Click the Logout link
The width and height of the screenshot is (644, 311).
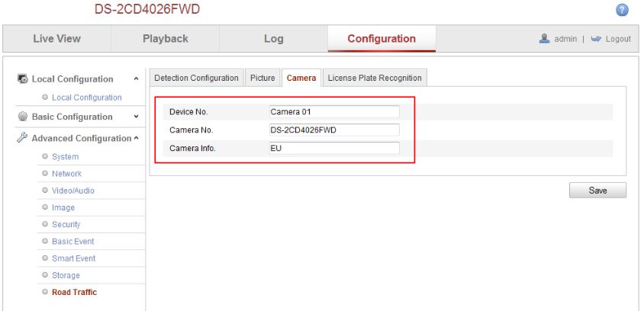tap(618, 39)
